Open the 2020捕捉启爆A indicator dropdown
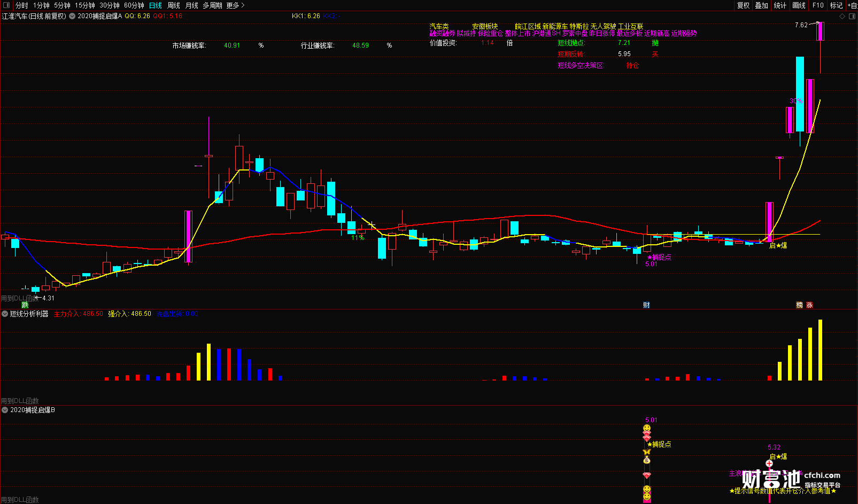 click(72, 16)
